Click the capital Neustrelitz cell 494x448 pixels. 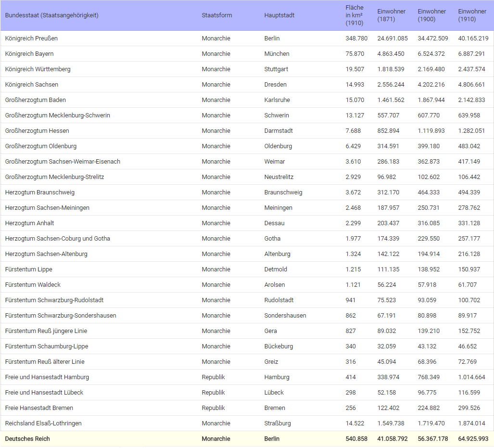[279, 177]
